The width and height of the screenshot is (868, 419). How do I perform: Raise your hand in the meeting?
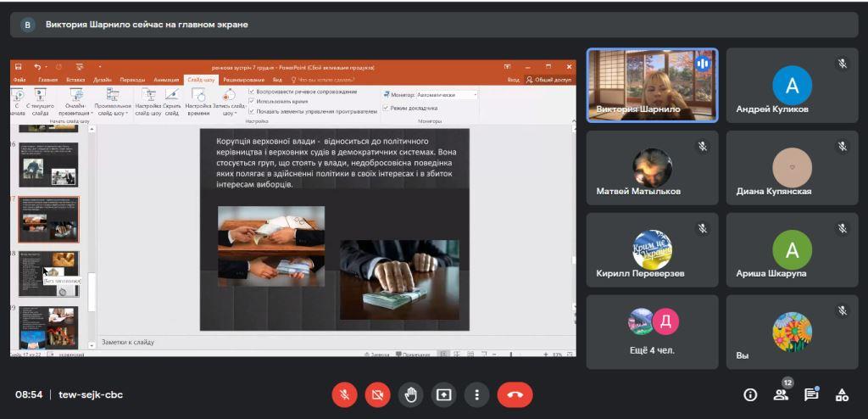point(410,394)
